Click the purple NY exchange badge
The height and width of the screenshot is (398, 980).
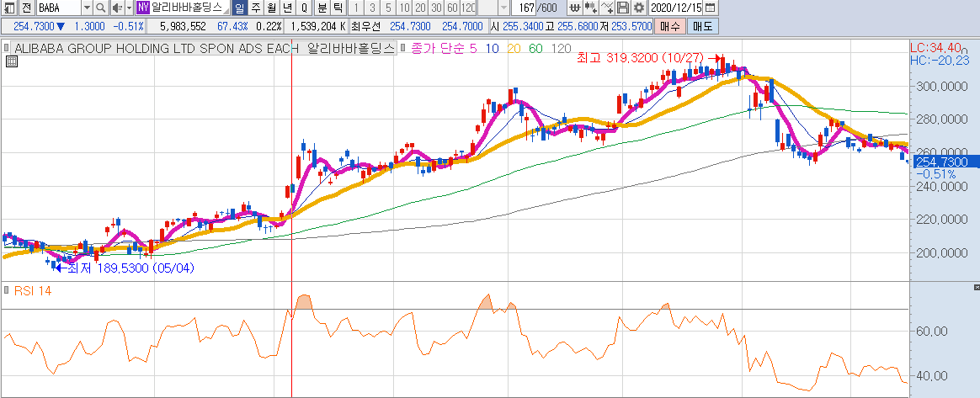pos(143,8)
